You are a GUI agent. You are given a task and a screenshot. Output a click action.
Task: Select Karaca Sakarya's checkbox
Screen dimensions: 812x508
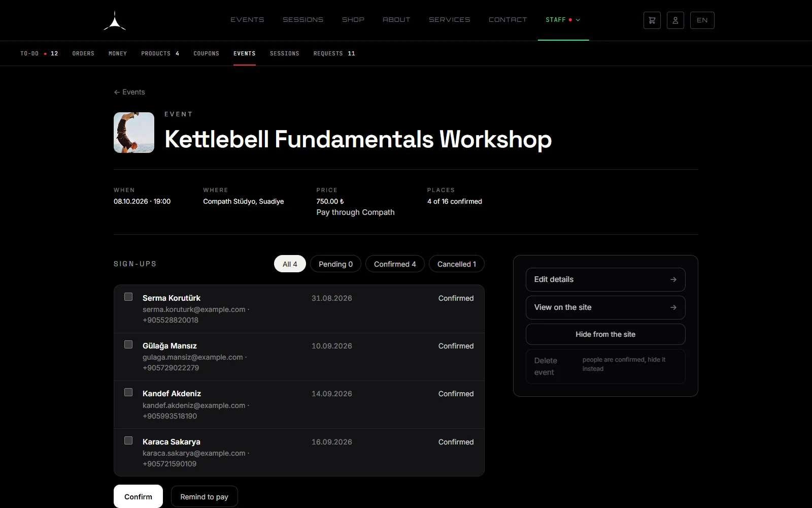pyautogui.click(x=128, y=440)
